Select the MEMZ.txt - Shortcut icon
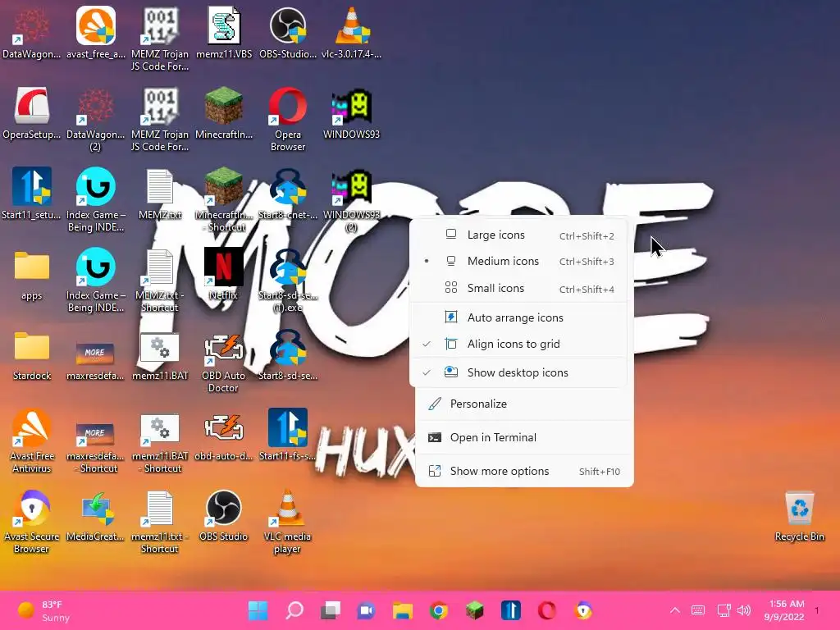This screenshot has width=840, height=630. tap(160, 280)
